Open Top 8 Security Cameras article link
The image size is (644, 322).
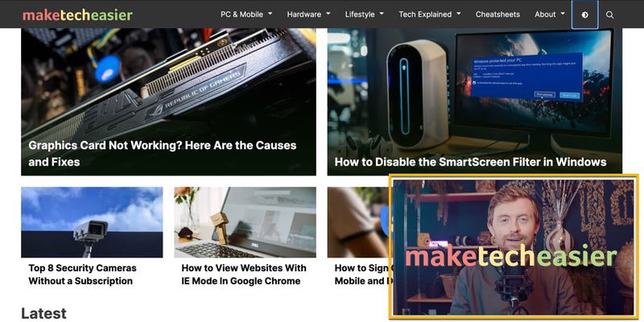(x=82, y=275)
